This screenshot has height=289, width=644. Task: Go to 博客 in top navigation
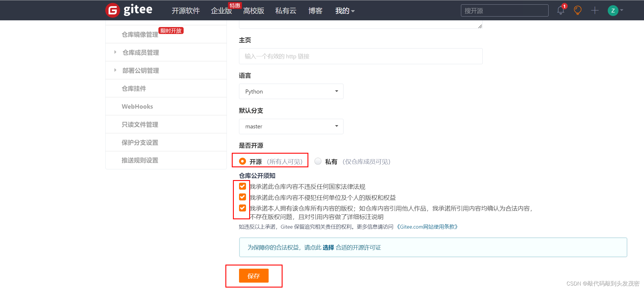point(315,11)
